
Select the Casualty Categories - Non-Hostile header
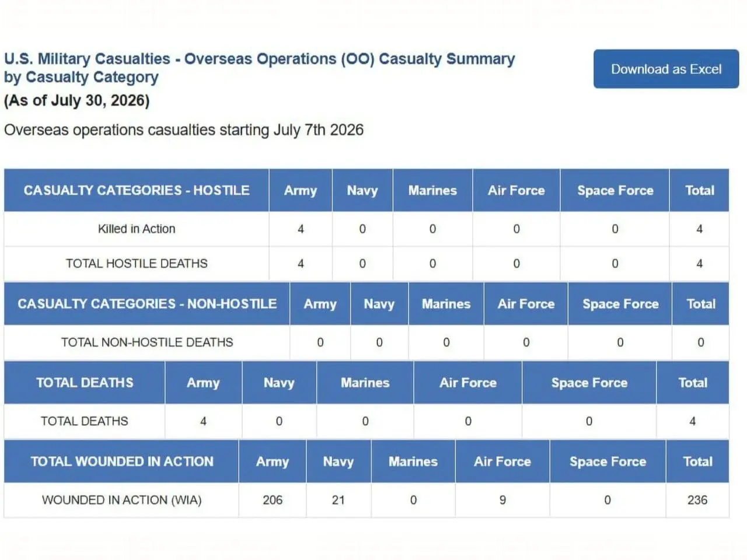tap(147, 304)
